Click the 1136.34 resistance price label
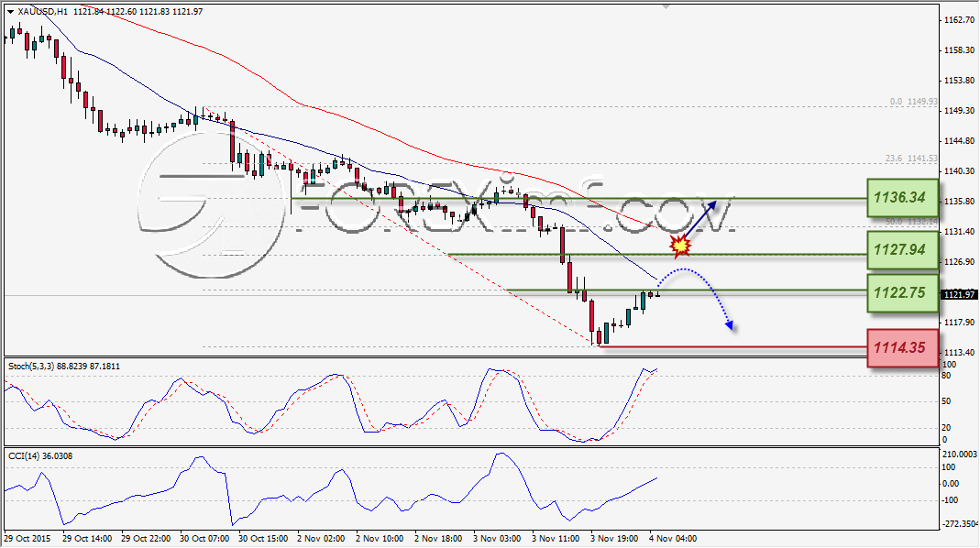The width and height of the screenshot is (980, 548). 902,198
